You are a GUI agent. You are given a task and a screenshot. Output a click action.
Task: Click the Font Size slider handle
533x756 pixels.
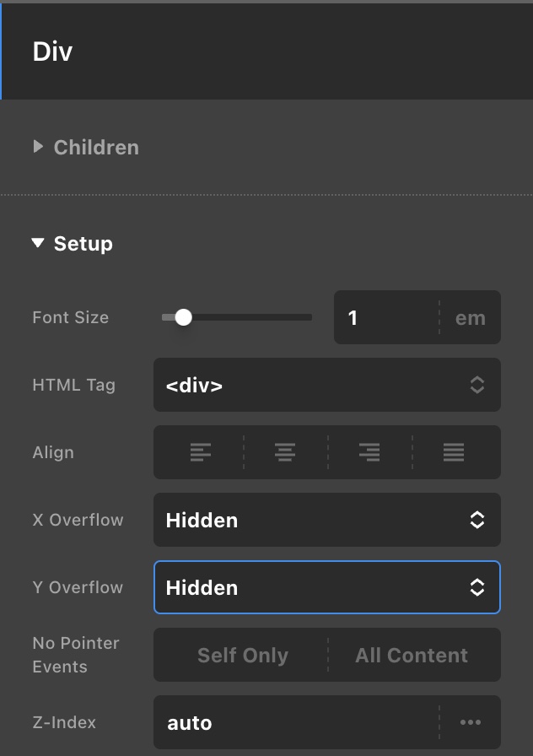click(x=183, y=317)
